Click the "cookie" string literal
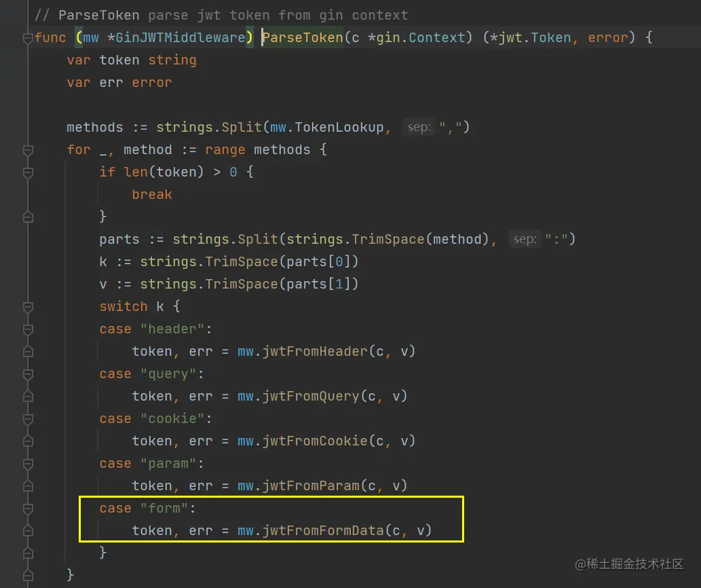This screenshot has height=588, width=701. pyautogui.click(x=172, y=418)
